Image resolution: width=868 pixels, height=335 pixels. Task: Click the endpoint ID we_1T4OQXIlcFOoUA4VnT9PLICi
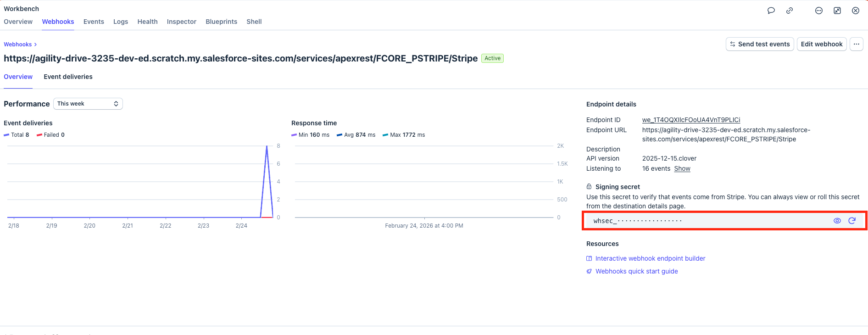(691, 120)
